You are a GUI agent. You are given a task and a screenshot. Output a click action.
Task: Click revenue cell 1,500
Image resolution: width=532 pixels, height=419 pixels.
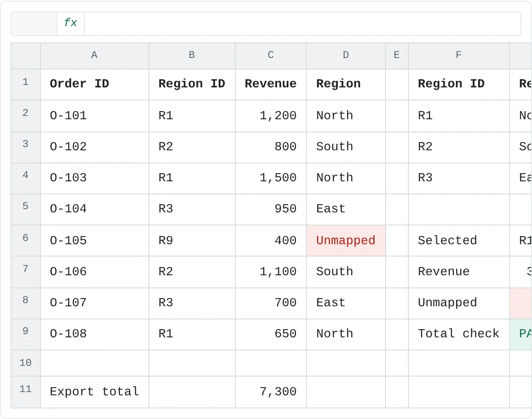coord(271,178)
